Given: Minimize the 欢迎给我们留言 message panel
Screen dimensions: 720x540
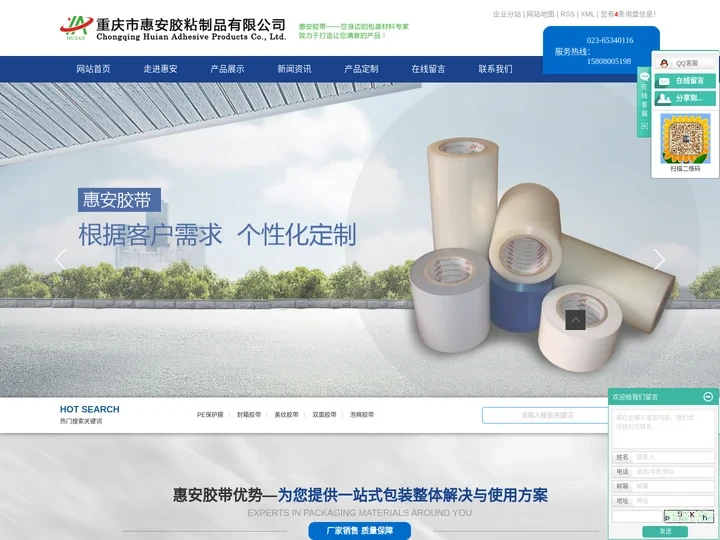Looking at the screenshot, I should [708, 396].
